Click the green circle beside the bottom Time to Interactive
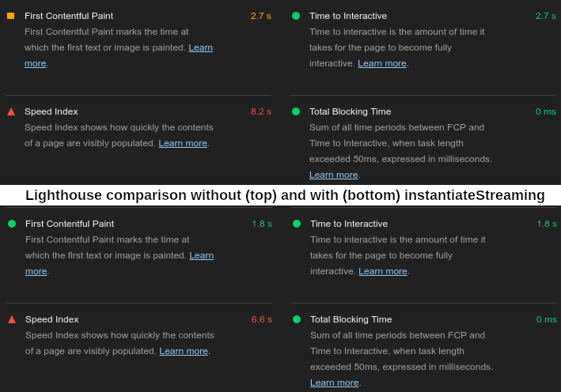Image resolution: width=561 pixels, height=392 pixels. point(297,224)
